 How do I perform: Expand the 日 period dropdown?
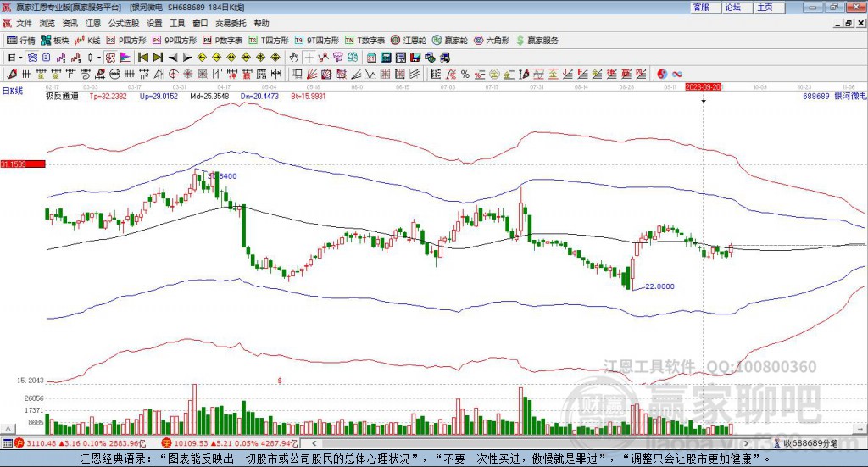(x=20, y=58)
